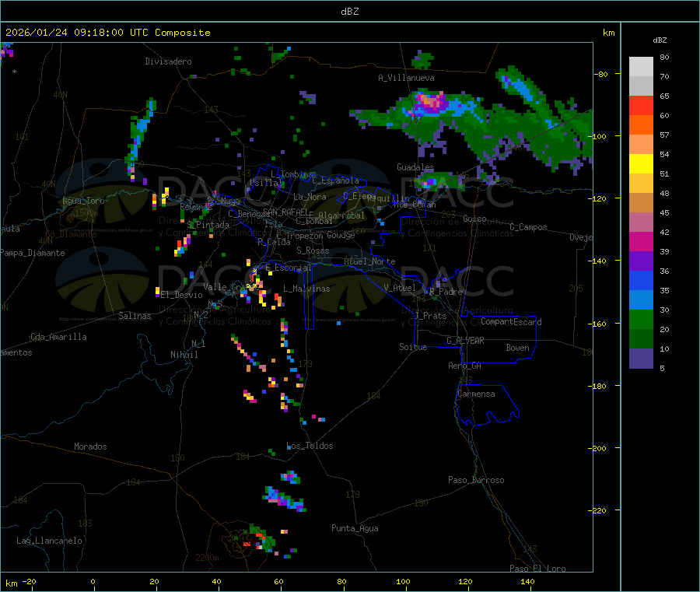Click the V_Atuel location label
Image resolution: width=700 pixels, height=592 pixels.
(x=400, y=288)
